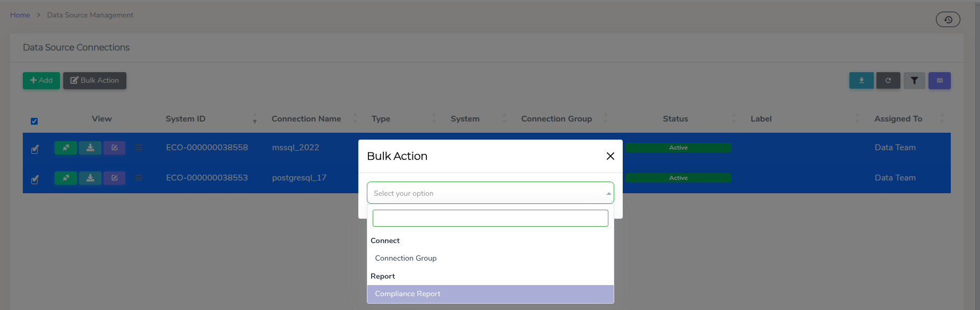Click Data Team in the mssql_2022 row
Image resolution: width=980 pixels, height=310 pixels.
pyautogui.click(x=895, y=148)
